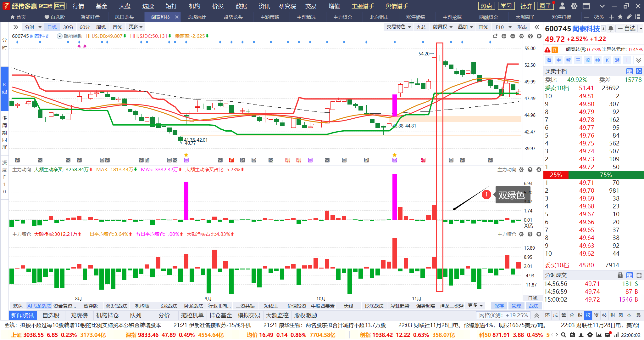Open the 龙虎榜 bottom tab
Image resolution: width=644 pixels, height=340 pixels.
(x=79, y=315)
